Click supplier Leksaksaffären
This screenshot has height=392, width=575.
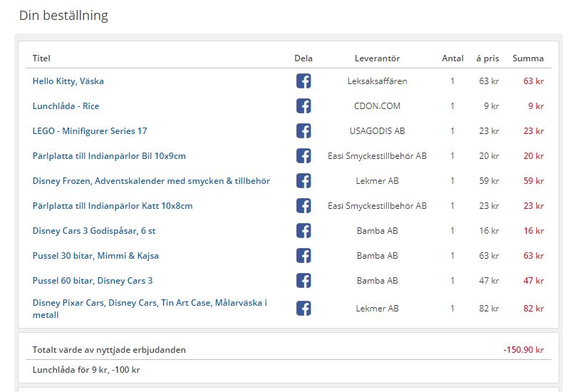378,81
